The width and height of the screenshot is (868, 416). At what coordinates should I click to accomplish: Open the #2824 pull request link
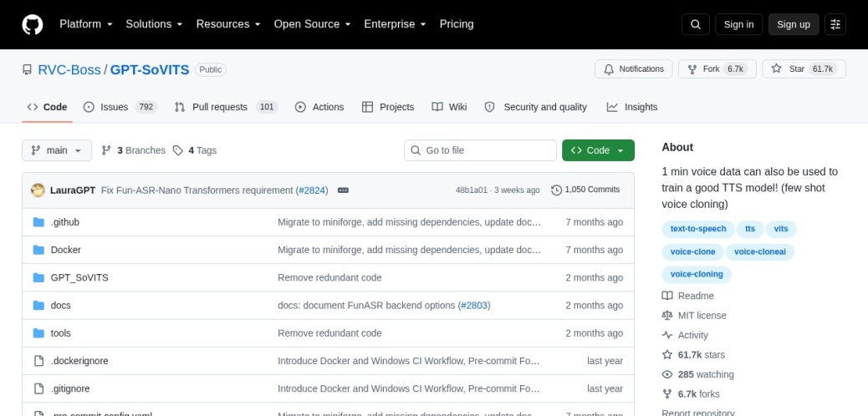pos(312,190)
